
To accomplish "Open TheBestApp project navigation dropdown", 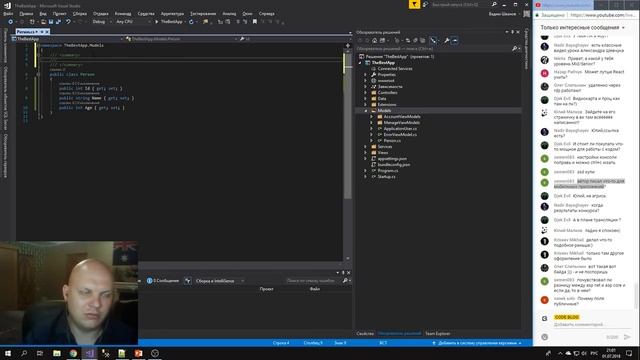I will (x=67, y=39).
